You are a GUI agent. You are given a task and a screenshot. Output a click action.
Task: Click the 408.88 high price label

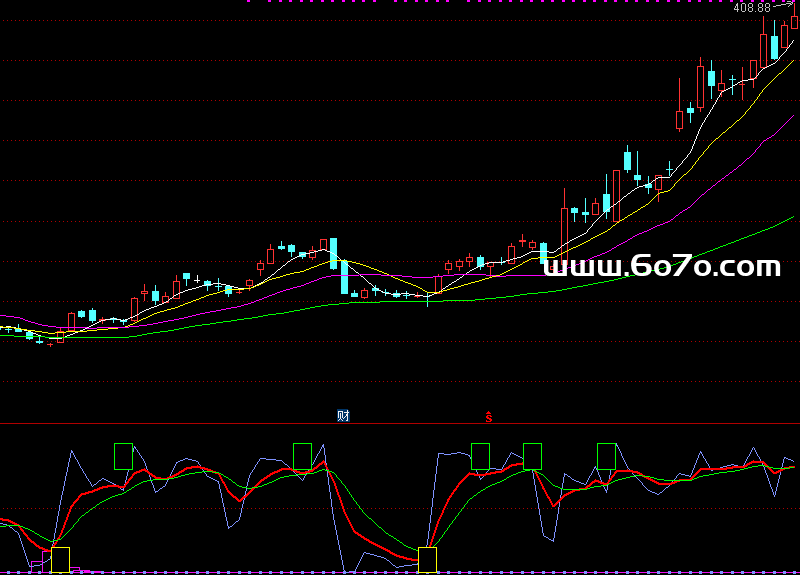[x=752, y=8]
